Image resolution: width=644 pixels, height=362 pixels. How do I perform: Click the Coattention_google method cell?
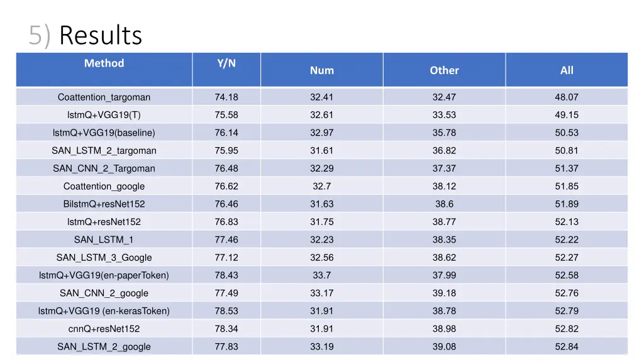click(104, 186)
